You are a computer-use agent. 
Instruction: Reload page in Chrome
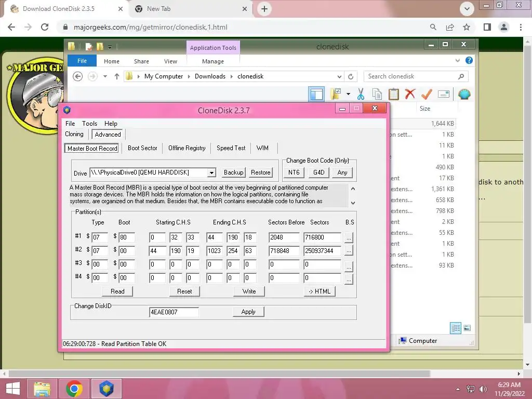point(45,27)
